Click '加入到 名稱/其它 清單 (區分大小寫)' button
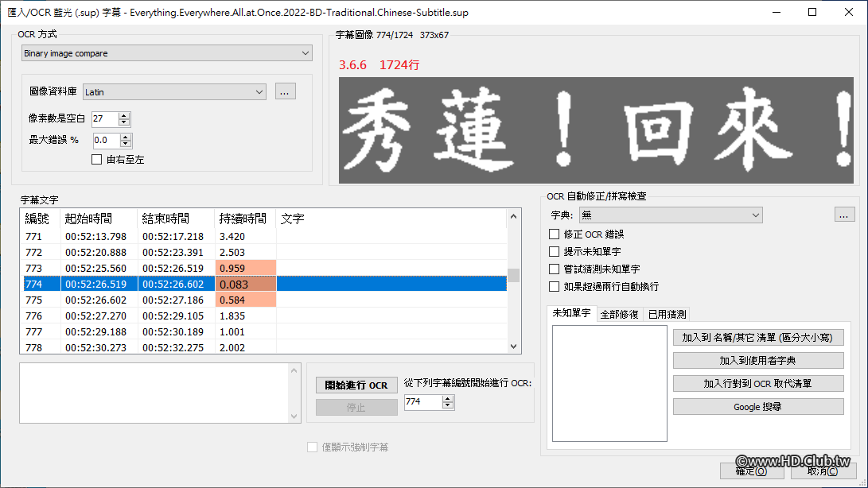Screen dimensions: 868x488 coord(758,338)
